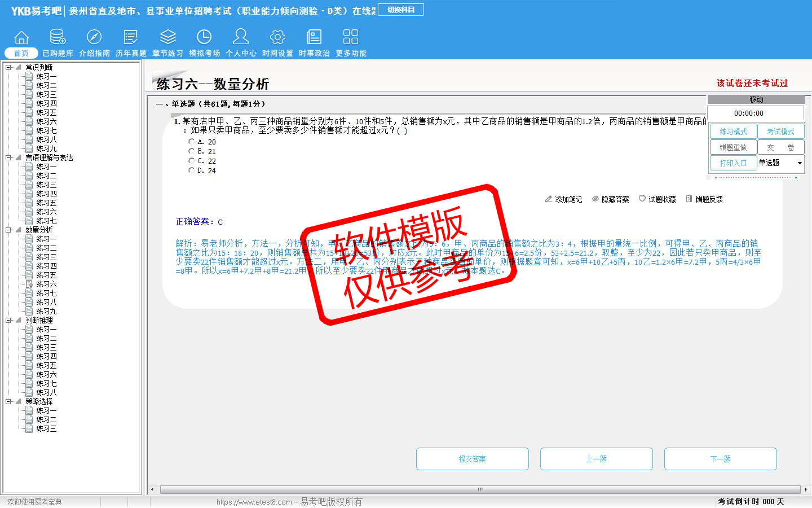This screenshot has width=812, height=508.
Task: Open 历年真题 past papers icon
Action: (x=131, y=38)
